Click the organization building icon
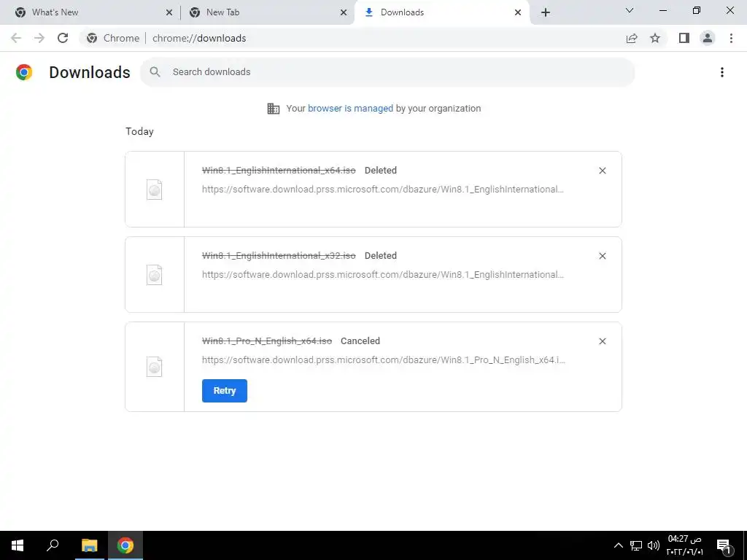Image resolution: width=747 pixels, height=560 pixels. [273, 109]
